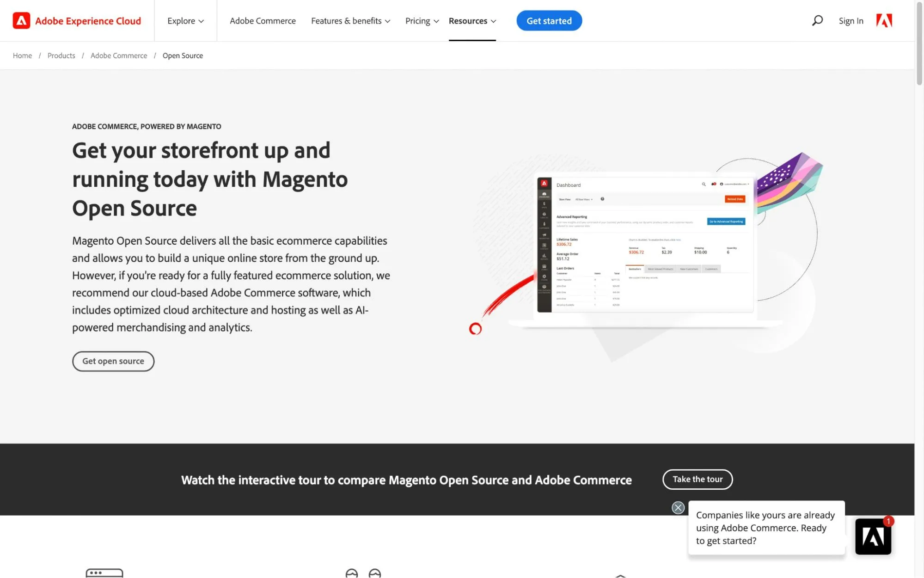Click the Take the tour button
This screenshot has height=578, width=924.
pos(698,480)
